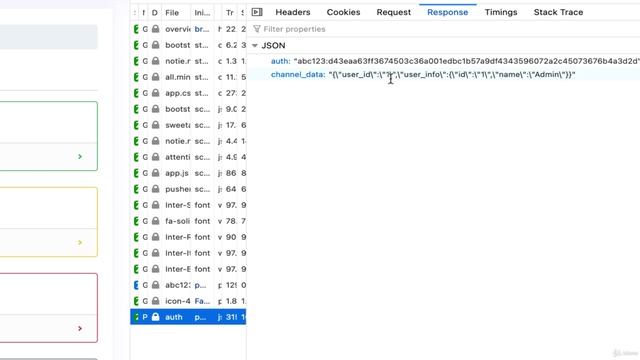Open the Fa... initiator link on icon-4 row
The image size is (640, 360).
tap(202, 301)
